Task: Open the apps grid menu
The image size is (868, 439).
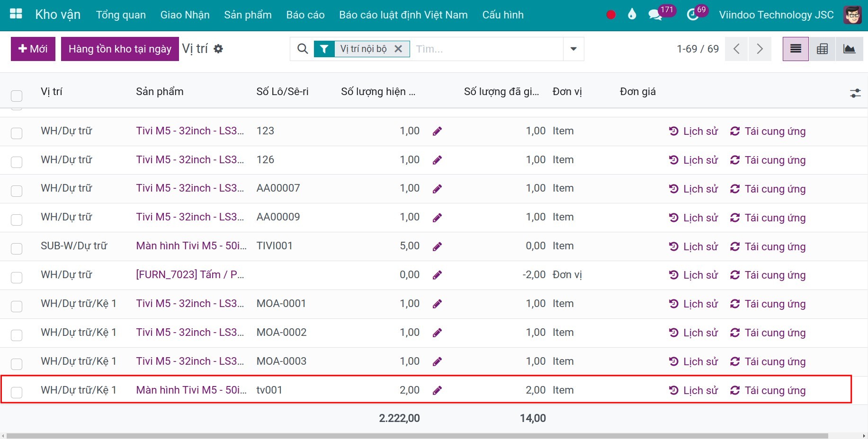Action: (16, 14)
